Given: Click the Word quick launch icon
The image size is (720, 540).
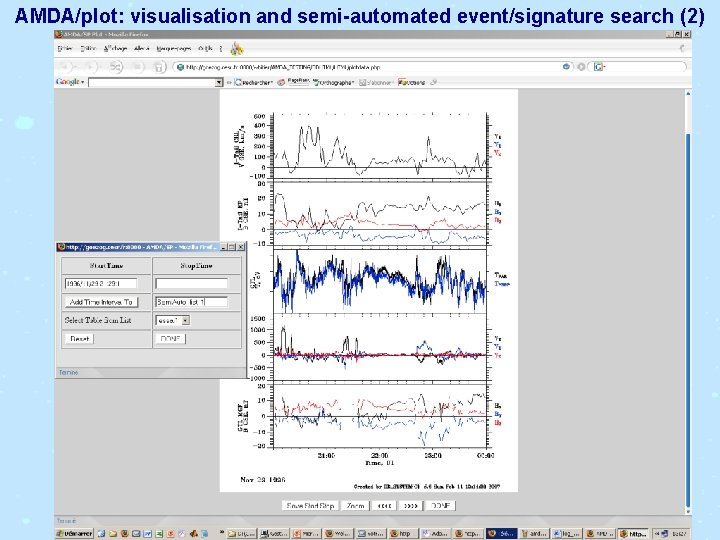Looking at the screenshot, I should pos(147,534).
